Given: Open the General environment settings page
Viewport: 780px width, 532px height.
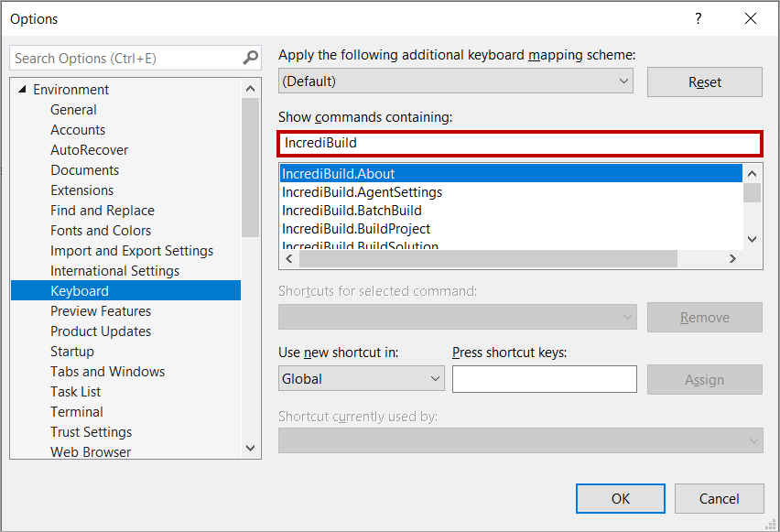Looking at the screenshot, I should pyautogui.click(x=73, y=110).
